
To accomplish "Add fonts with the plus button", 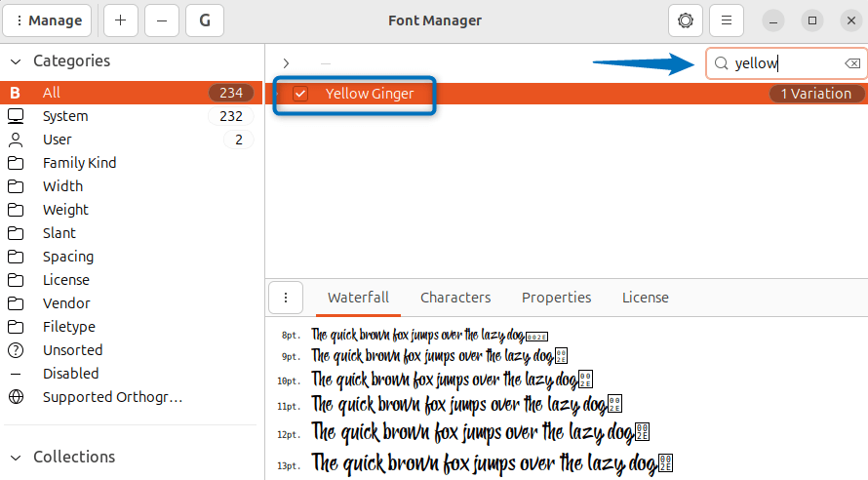I will 120,20.
